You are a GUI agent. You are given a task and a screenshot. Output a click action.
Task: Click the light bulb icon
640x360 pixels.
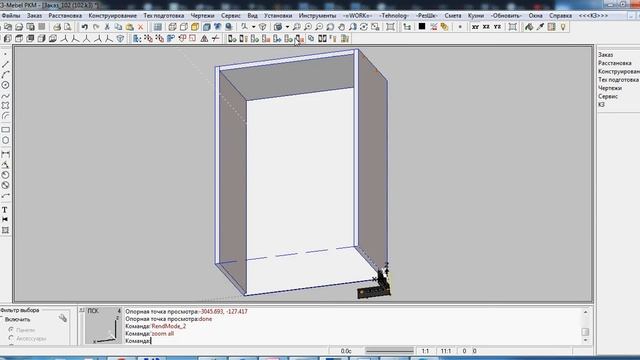tap(563, 27)
